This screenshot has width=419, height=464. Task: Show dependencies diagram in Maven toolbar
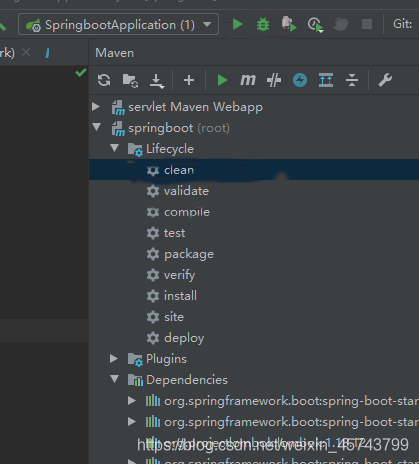coord(326,80)
